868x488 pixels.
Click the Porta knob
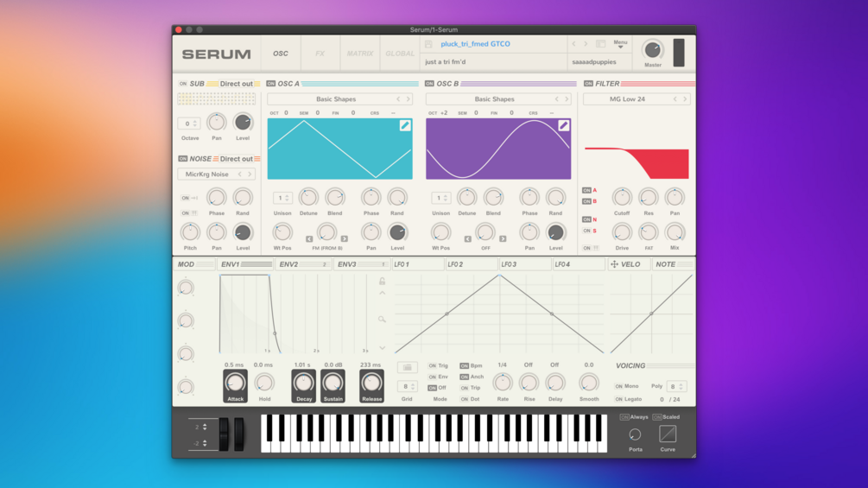(635, 435)
